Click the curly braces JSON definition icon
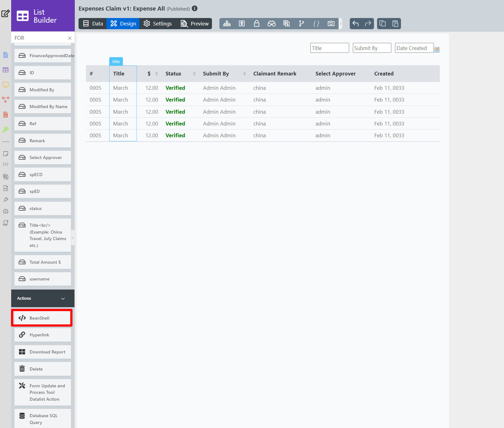Screen dimensions: 504x428 (316, 24)
